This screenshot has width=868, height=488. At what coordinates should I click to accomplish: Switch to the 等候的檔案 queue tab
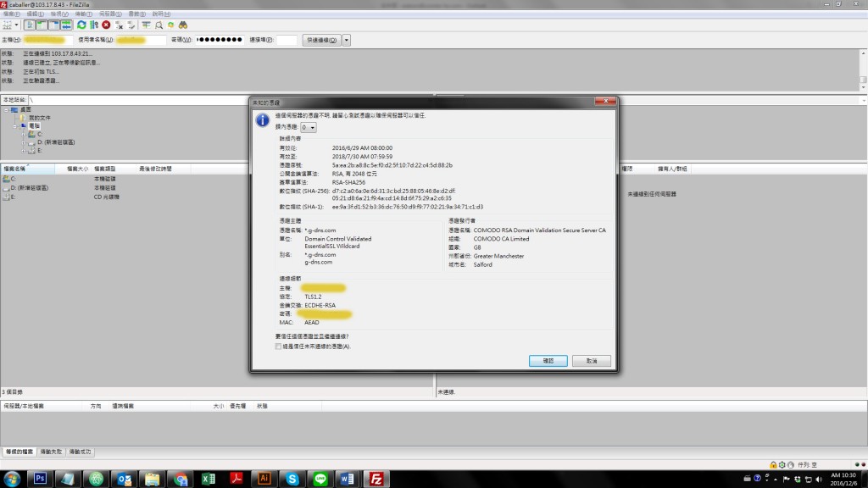(x=19, y=452)
